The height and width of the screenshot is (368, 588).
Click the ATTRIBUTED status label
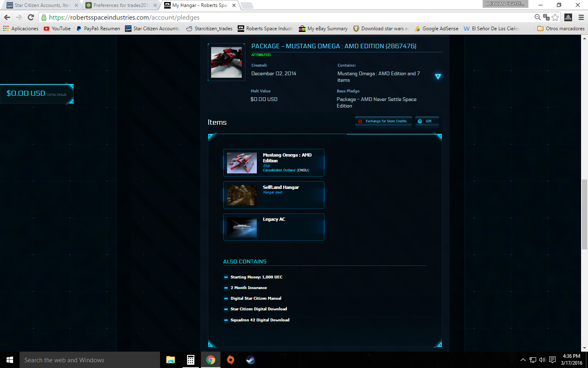click(x=261, y=55)
